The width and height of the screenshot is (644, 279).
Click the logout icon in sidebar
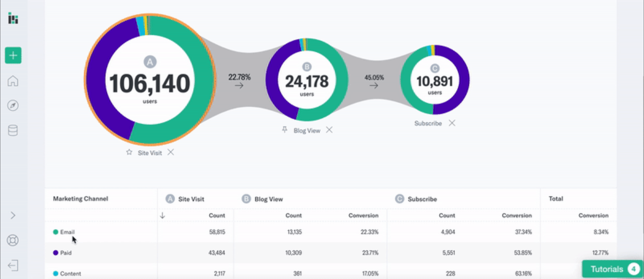tap(13, 265)
